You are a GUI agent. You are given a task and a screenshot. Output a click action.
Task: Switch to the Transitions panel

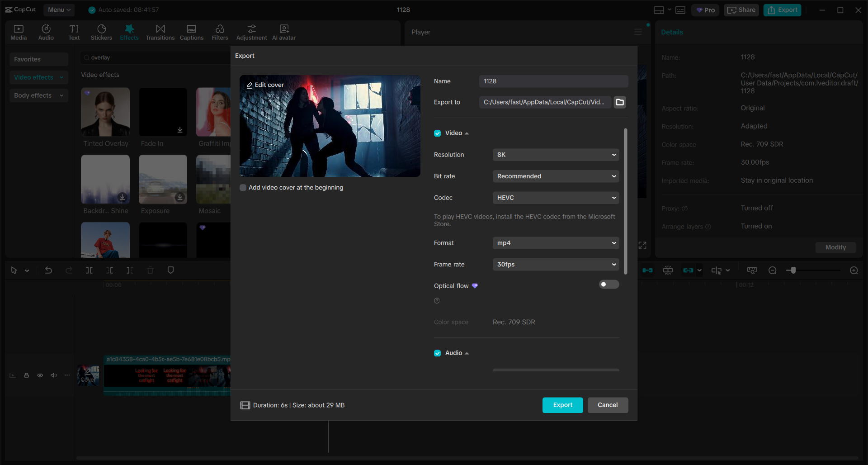tap(160, 32)
